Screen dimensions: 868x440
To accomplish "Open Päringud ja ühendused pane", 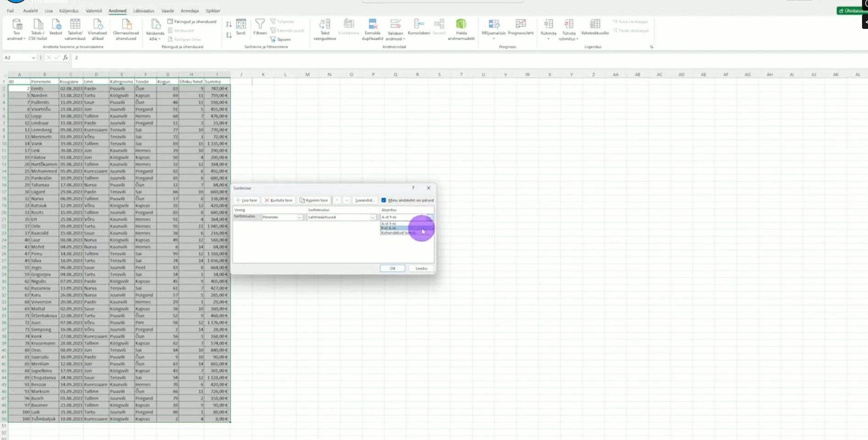I will click(192, 22).
